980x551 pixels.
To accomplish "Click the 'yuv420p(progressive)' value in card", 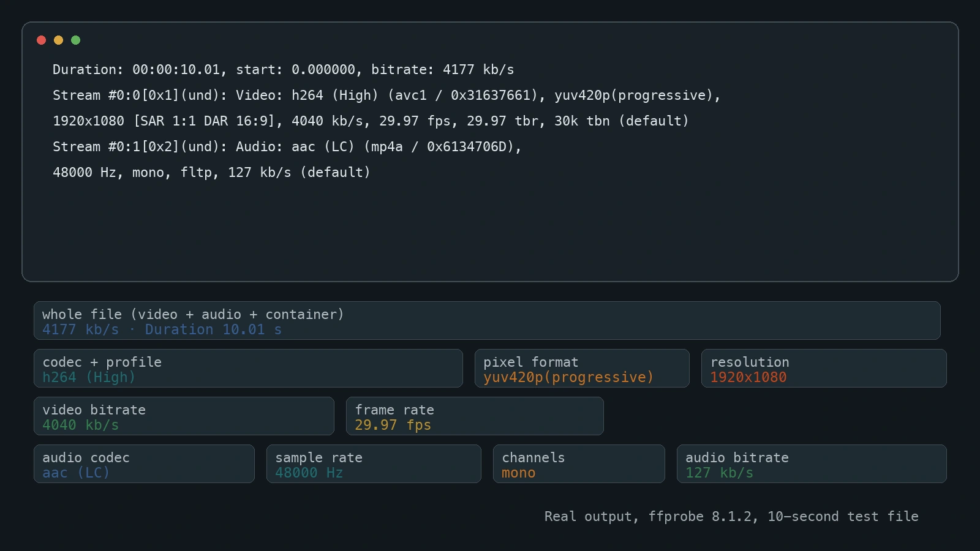I will (x=568, y=378).
